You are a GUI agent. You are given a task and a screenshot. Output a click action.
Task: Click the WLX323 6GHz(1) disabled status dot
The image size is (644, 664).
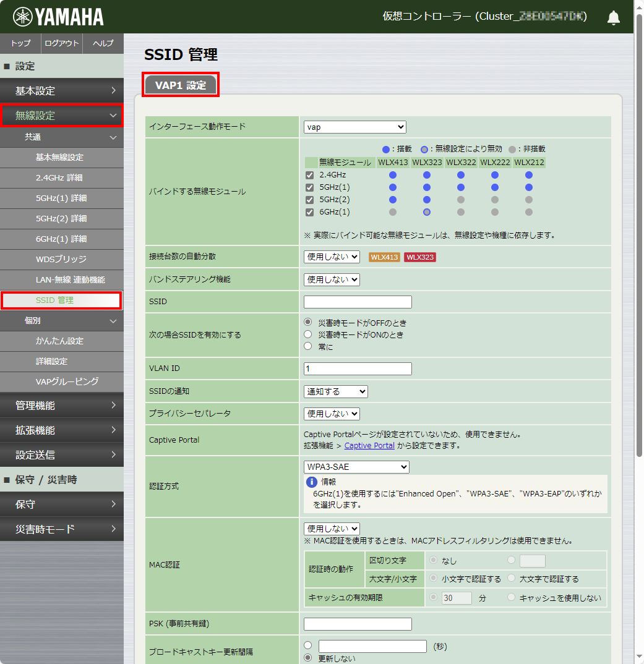pos(426,212)
